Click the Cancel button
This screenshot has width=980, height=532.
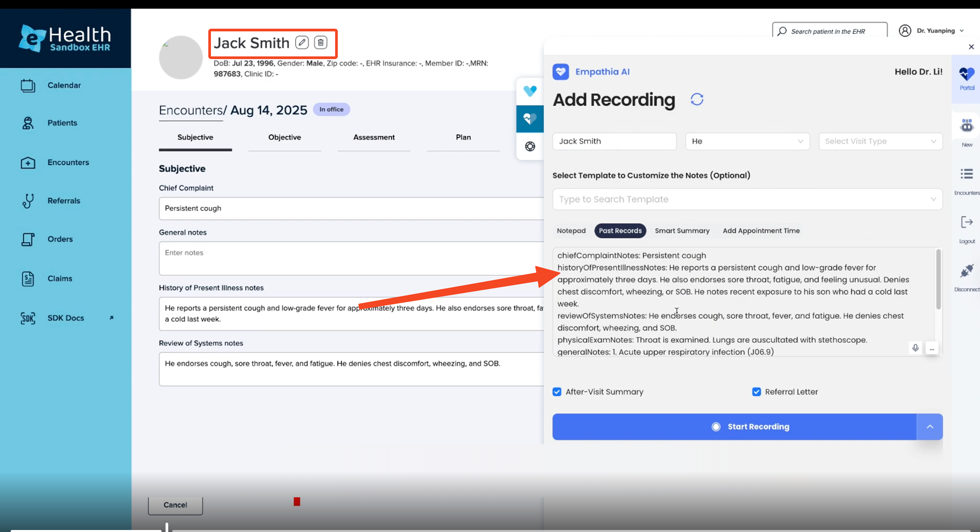point(175,505)
